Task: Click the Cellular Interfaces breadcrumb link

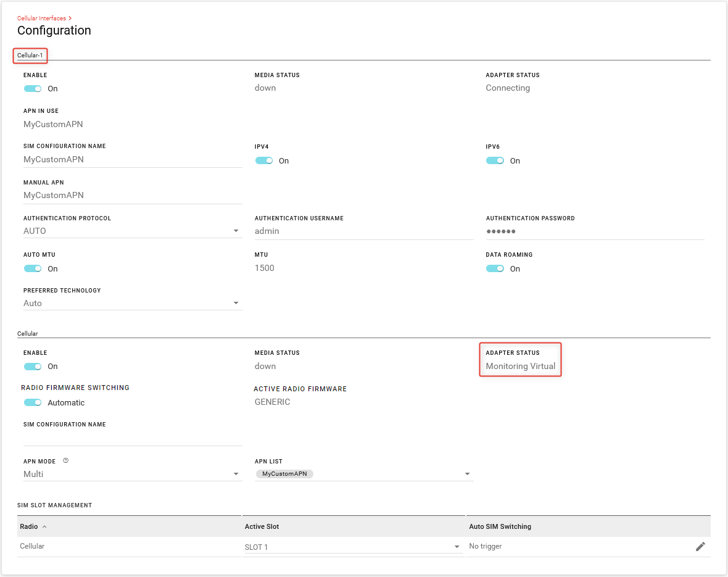Action: [42, 18]
